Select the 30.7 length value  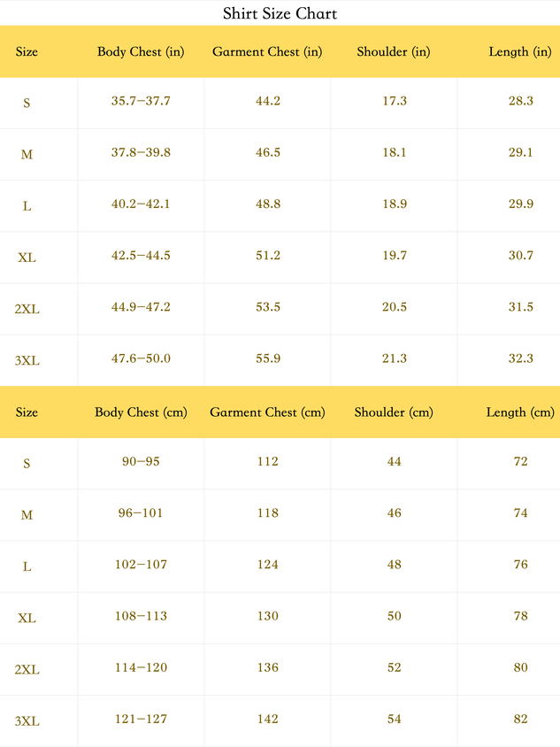coord(520,256)
